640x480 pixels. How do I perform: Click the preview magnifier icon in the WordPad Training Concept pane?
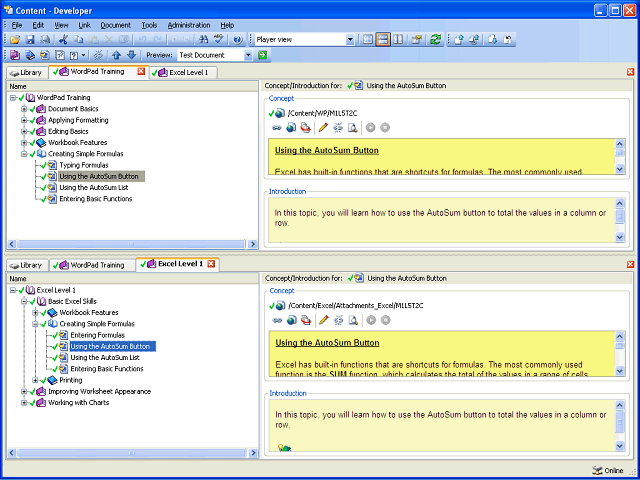(352, 128)
